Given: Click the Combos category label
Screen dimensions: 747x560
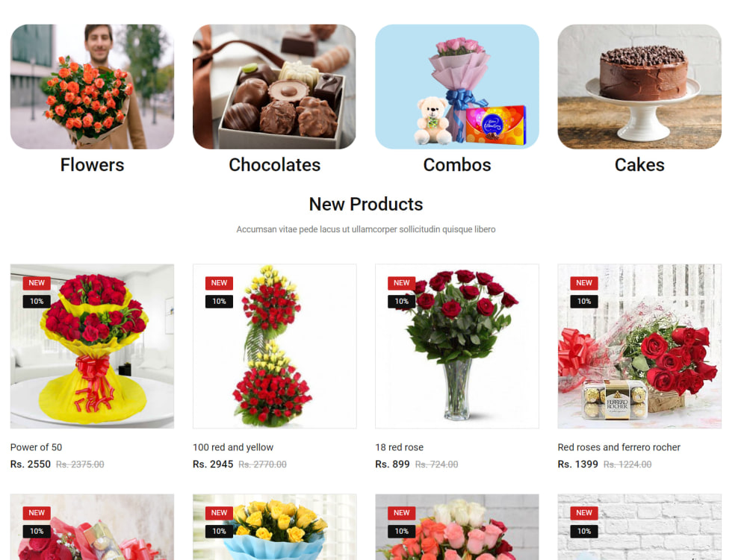Looking at the screenshot, I should click(x=457, y=165).
